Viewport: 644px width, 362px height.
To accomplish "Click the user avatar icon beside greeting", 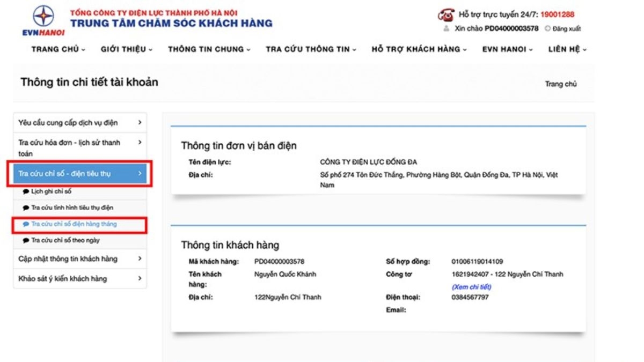I will (446, 28).
